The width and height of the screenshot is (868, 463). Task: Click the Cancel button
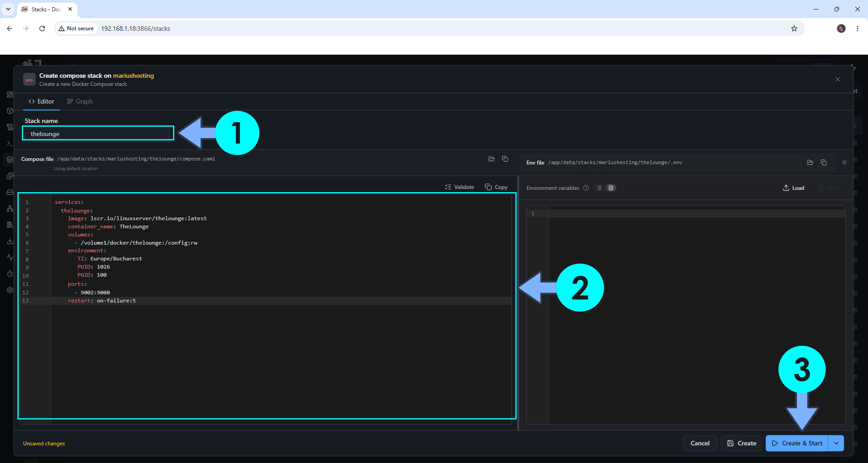click(700, 443)
